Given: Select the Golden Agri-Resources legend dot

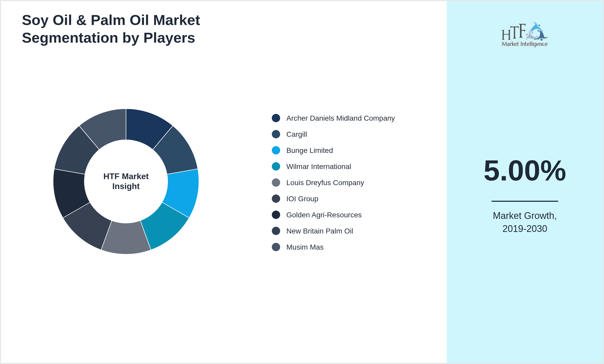Looking at the screenshot, I should coord(276,215).
